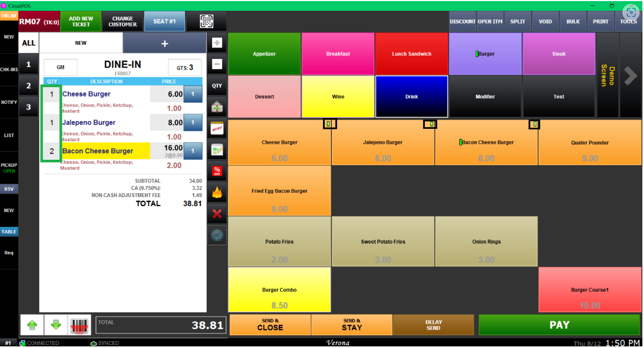Select the ALL seats filter
The width and height of the screenshot is (644, 348).
29,43
